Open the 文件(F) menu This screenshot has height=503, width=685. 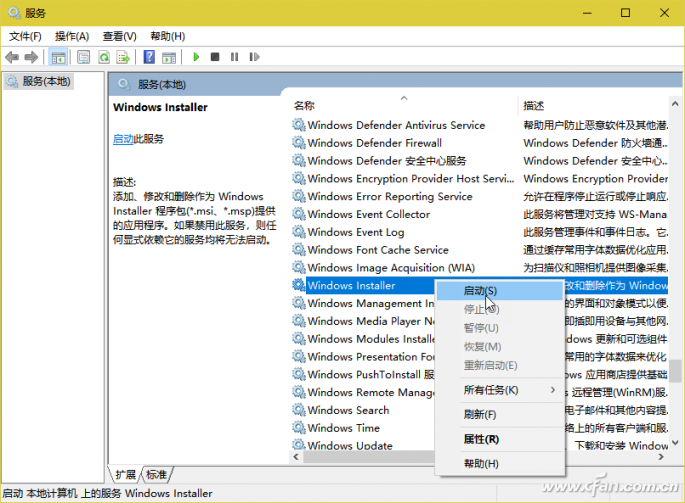coord(25,36)
